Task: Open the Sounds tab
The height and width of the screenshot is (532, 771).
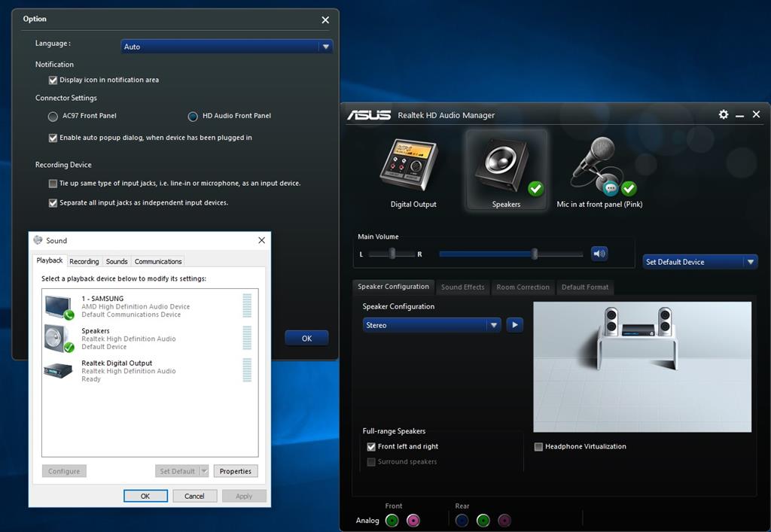Action: [117, 261]
